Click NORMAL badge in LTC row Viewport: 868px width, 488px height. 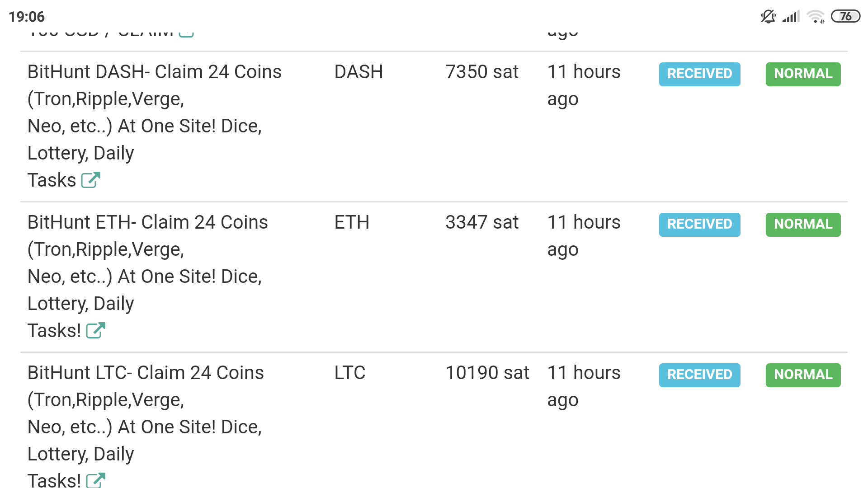pos(803,375)
